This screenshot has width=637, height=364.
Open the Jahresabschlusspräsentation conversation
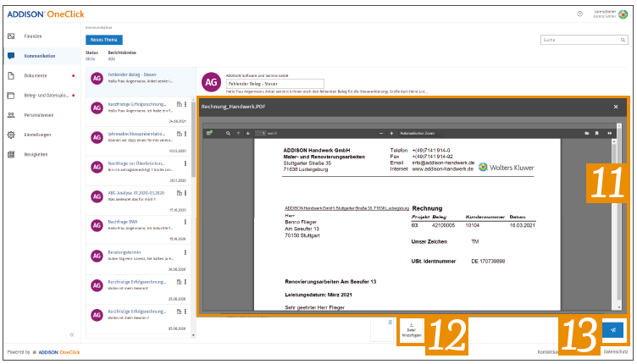pos(136,141)
